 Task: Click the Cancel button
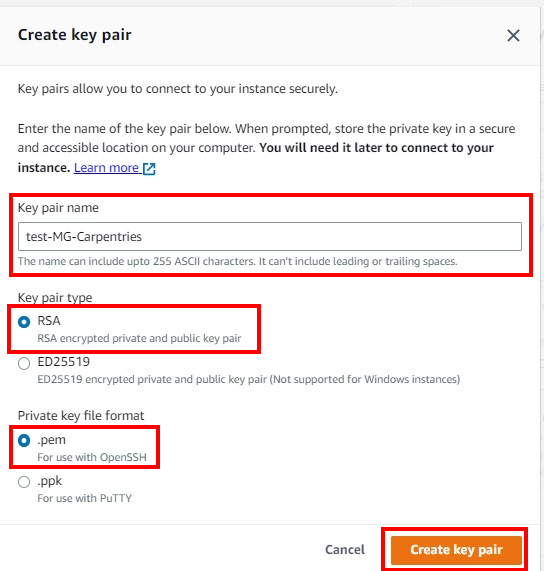(345, 550)
